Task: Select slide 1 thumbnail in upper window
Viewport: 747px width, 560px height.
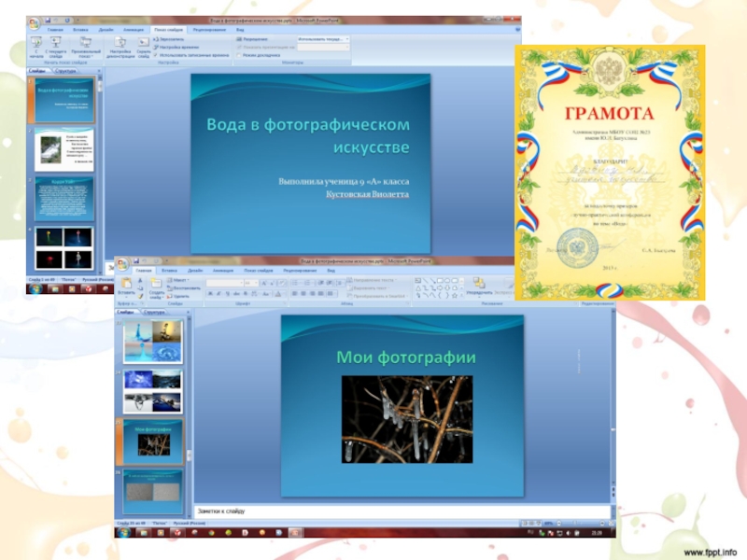Action: point(64,101)
